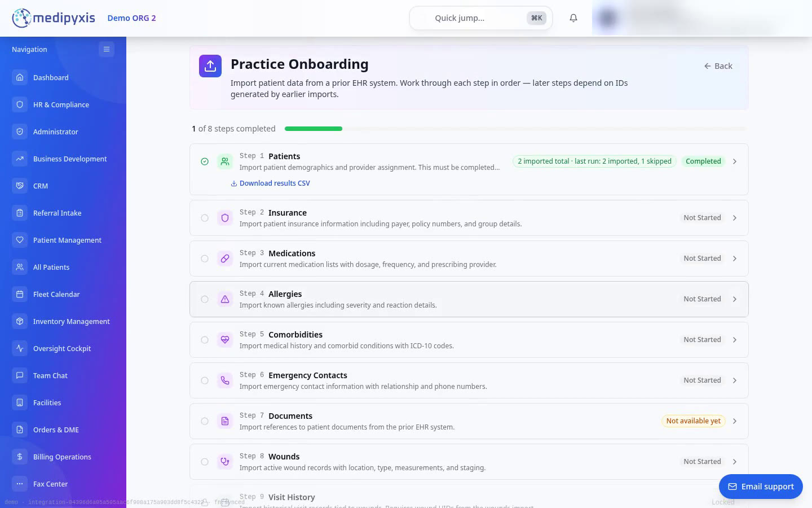The height and width of the screenshot is (508, 812).
Task: Open Oversight Cockpit in the navigation
Action: (x=63, y=348)
